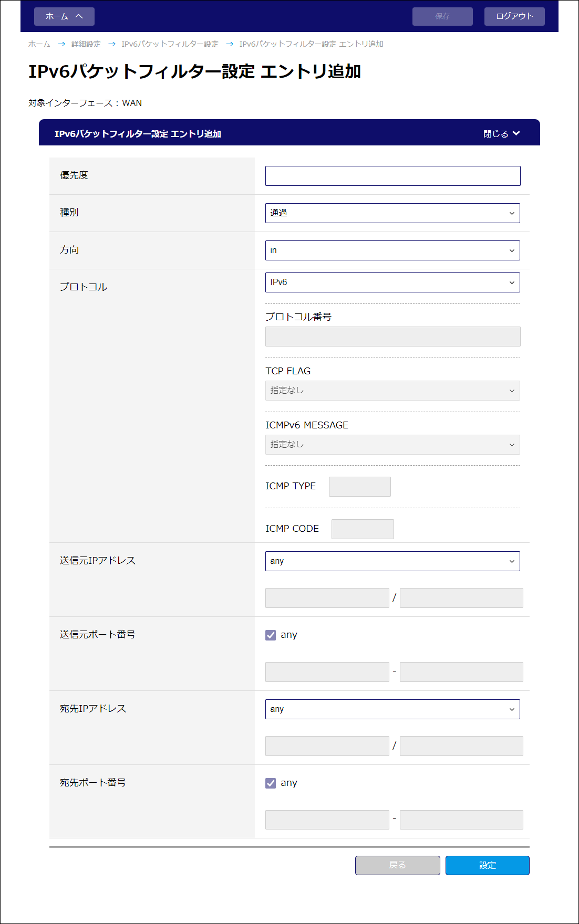Open the ICMPv6 MESSAGE dropdown
579x924 pixels.
[x=392, y=445]
